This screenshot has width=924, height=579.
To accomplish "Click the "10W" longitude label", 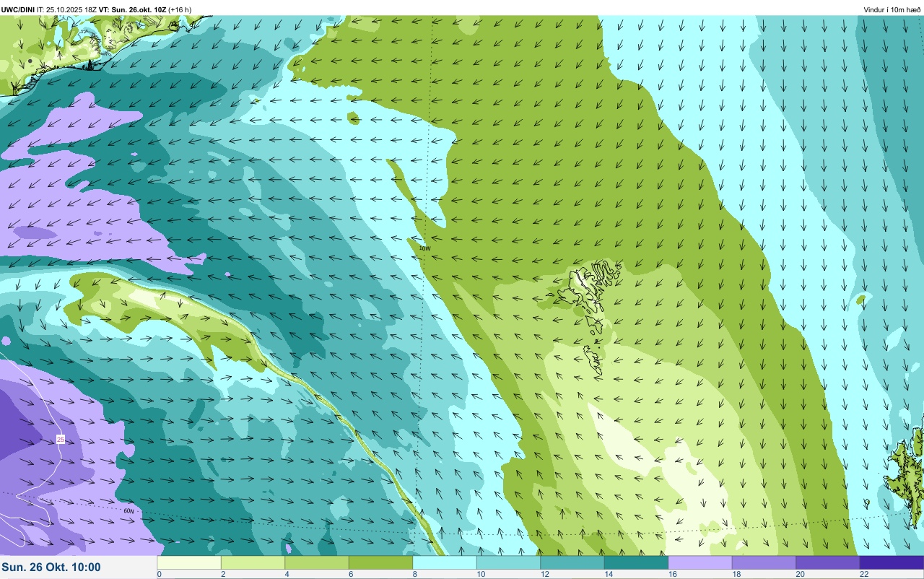I will (424, 248).
